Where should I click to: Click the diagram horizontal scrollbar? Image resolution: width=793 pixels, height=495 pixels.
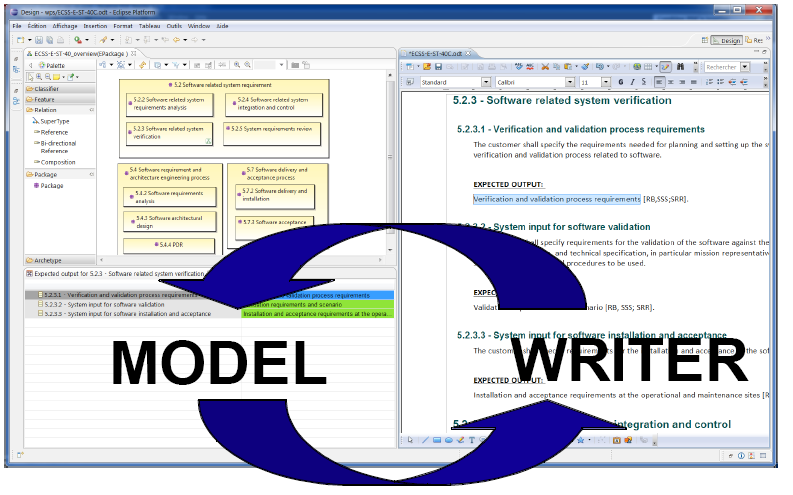(x=240, y=259)
